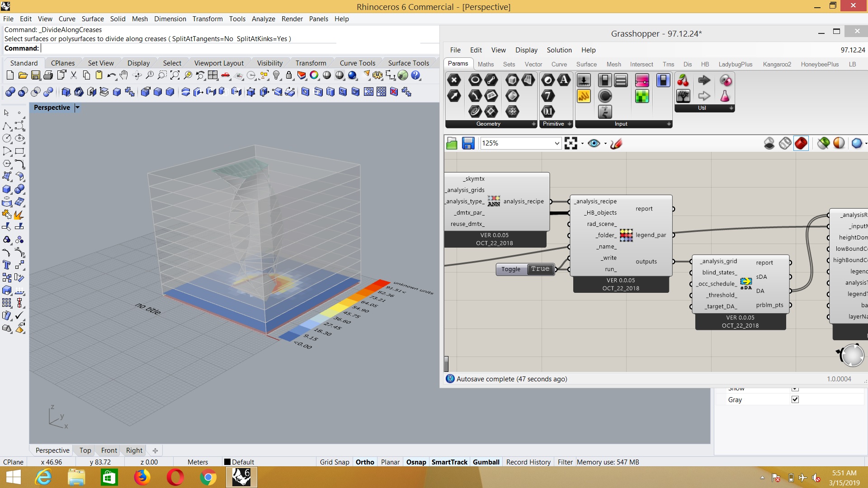
Task: Expand the Input params panel
Action: point(669,124)
